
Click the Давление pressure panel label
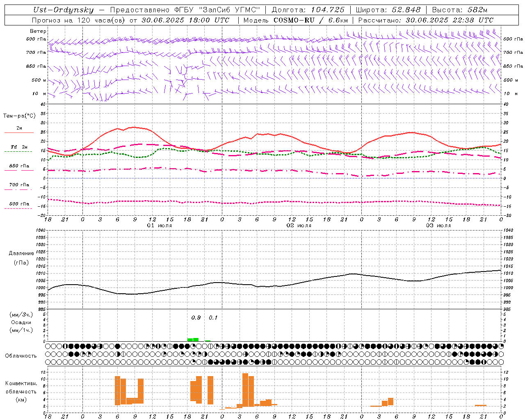21,253
